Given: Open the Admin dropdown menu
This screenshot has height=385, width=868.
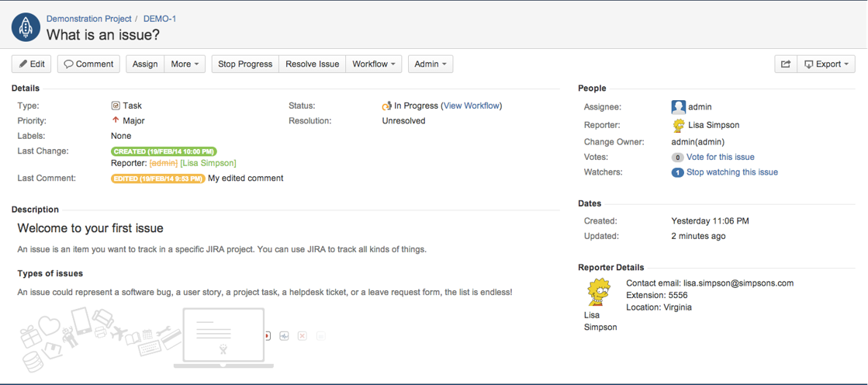Looking at the screenshot, I should [430, 64].
